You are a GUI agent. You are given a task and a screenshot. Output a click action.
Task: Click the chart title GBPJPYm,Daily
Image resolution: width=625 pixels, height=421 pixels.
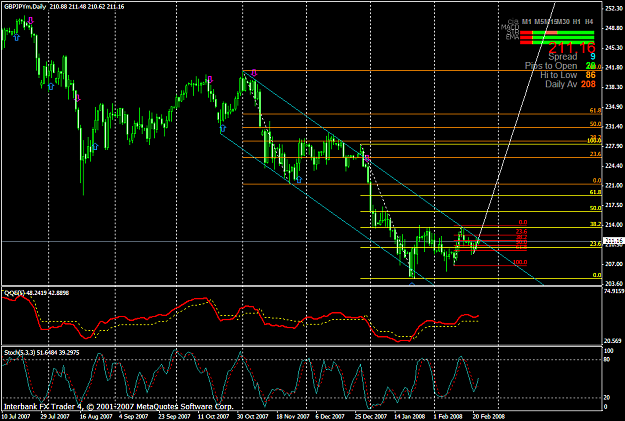(x=23, y=7)
